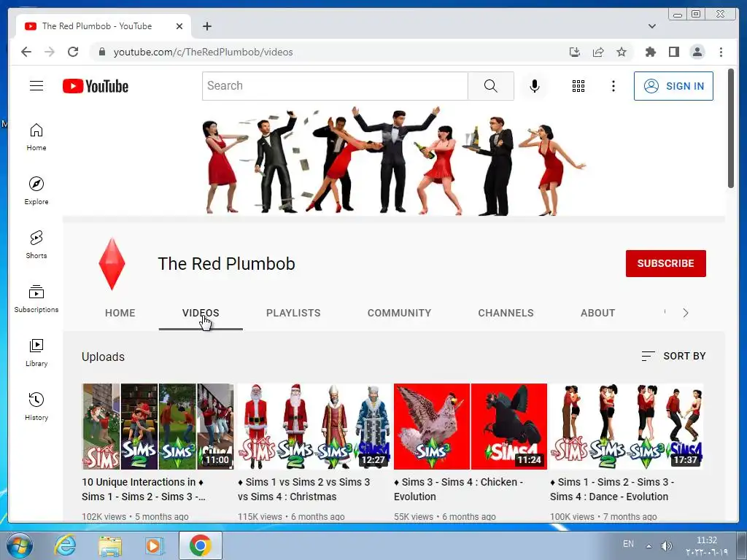This screenshot has width=747, height=560.
Task: View site lock information
Action: click(101, 52)
